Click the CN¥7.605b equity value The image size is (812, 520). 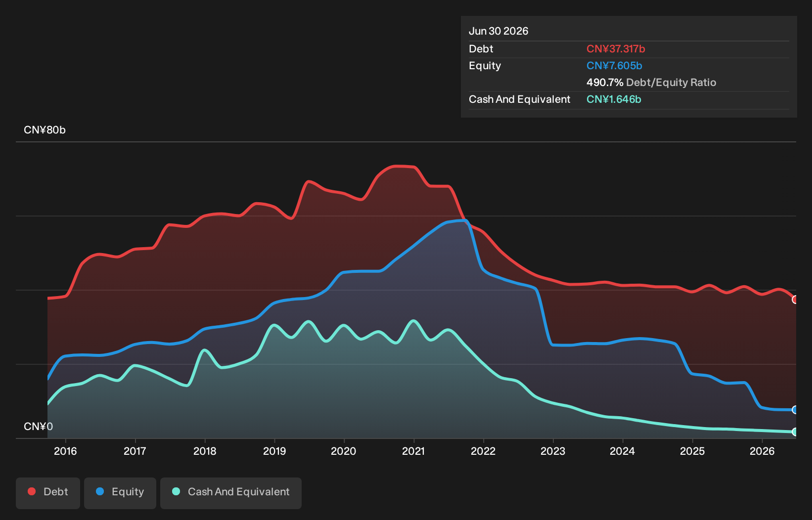click(614, 66)
